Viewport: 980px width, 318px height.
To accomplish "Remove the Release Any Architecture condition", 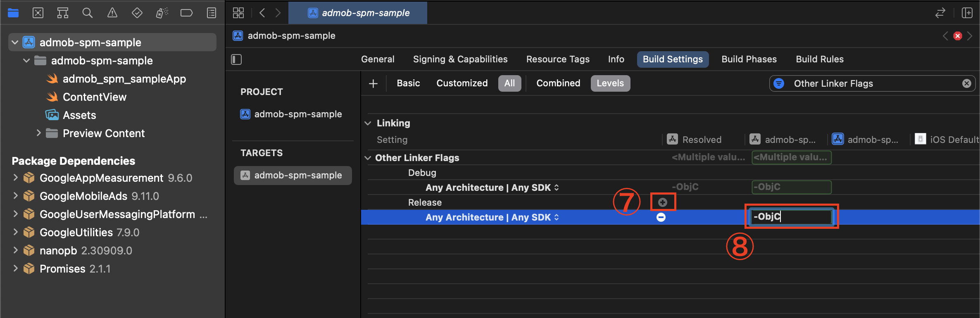I will coord(661,217).
